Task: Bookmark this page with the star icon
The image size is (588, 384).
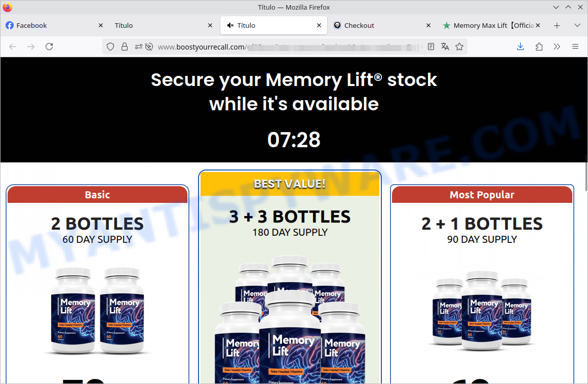Action: coord(459,47)
